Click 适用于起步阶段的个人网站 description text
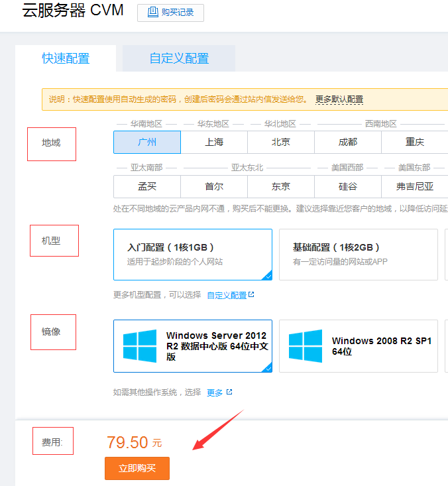The width and height of the screenshot is (448, 486). click(175, 262)
